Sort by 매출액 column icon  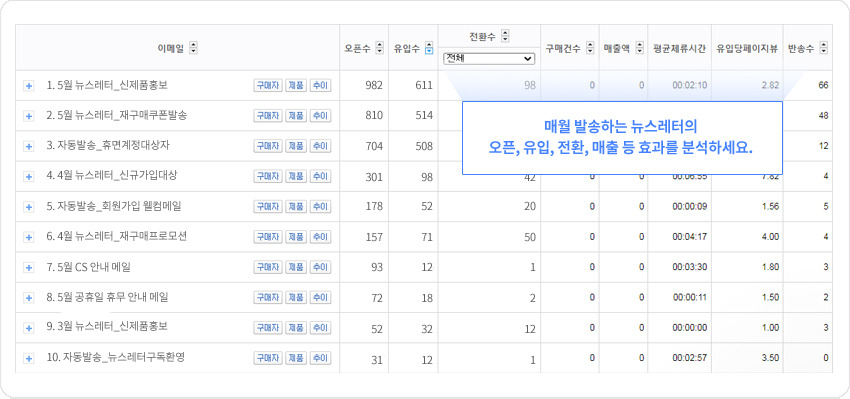[639, 48]
